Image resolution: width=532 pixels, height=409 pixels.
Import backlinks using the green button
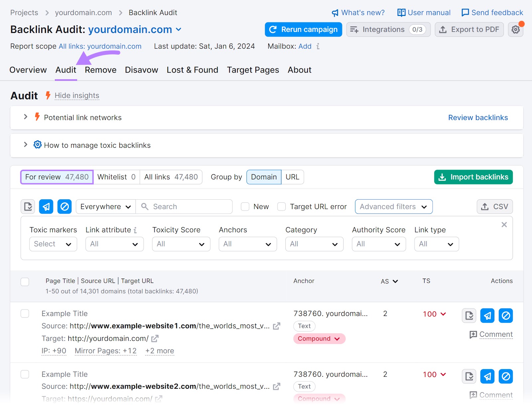473,177
